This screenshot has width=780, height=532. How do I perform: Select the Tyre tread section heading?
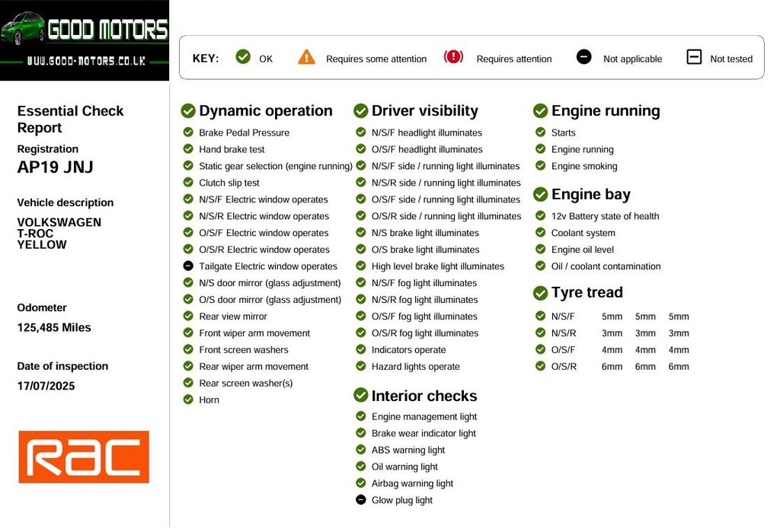click(x=587, y=293)
